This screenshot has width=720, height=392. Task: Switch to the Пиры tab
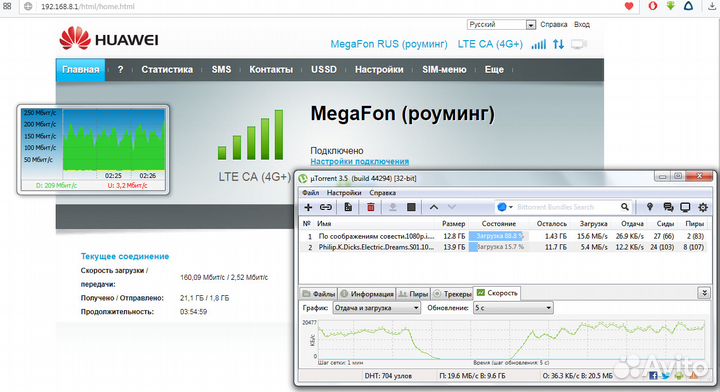(x=413, y=294)
